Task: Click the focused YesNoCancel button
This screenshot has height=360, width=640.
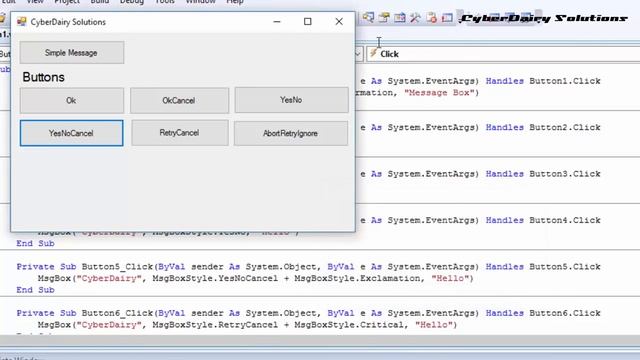Action: 71,133
